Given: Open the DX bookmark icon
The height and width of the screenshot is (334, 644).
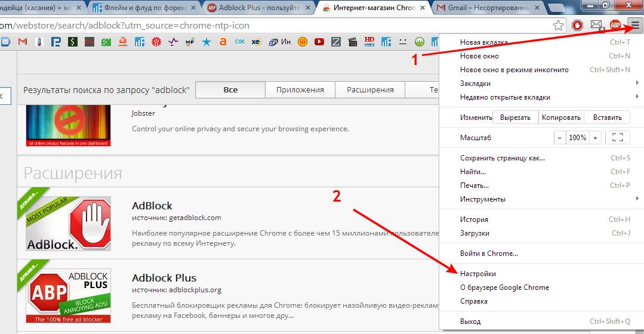Looking at the screenshot, I should click(x=240, y=42).
